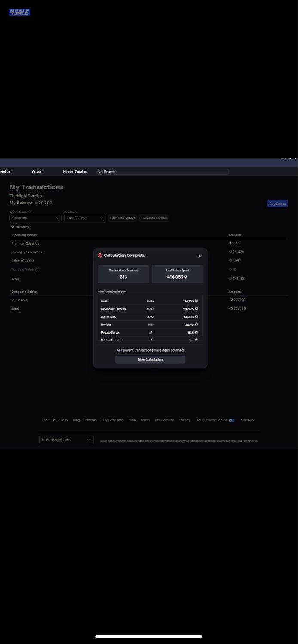Click the Calculate Spend button
The width and height of the screenshot is (298, 644).
coord(122,218)
